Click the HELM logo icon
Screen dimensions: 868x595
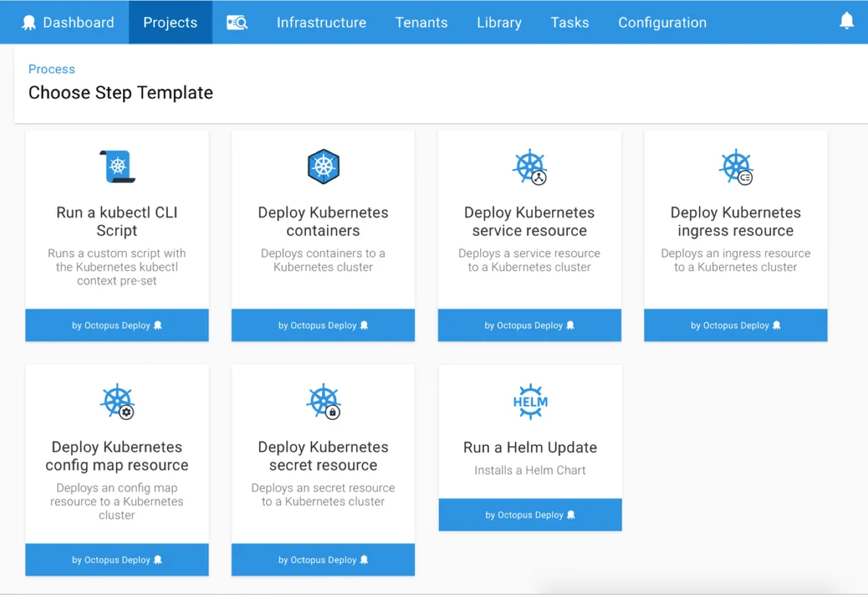click(530, 402)
